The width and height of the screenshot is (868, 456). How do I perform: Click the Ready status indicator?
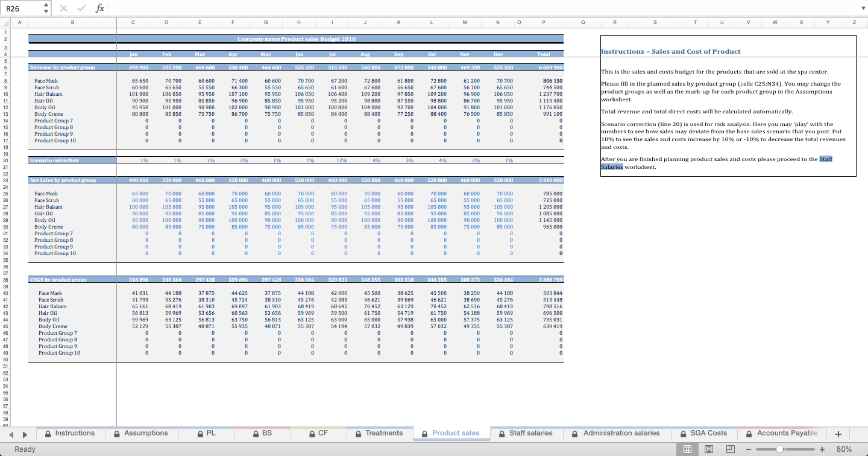pyautogui.click(x=25, y=449)
